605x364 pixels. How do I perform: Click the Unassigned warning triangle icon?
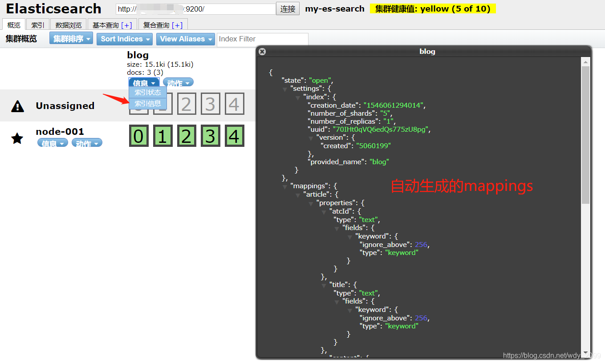click(17, 106)
